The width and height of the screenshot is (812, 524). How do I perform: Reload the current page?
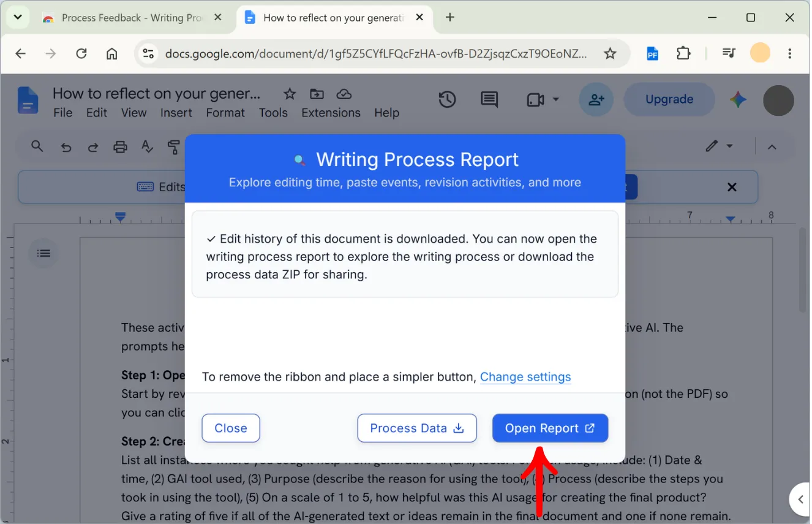[81, 54]
